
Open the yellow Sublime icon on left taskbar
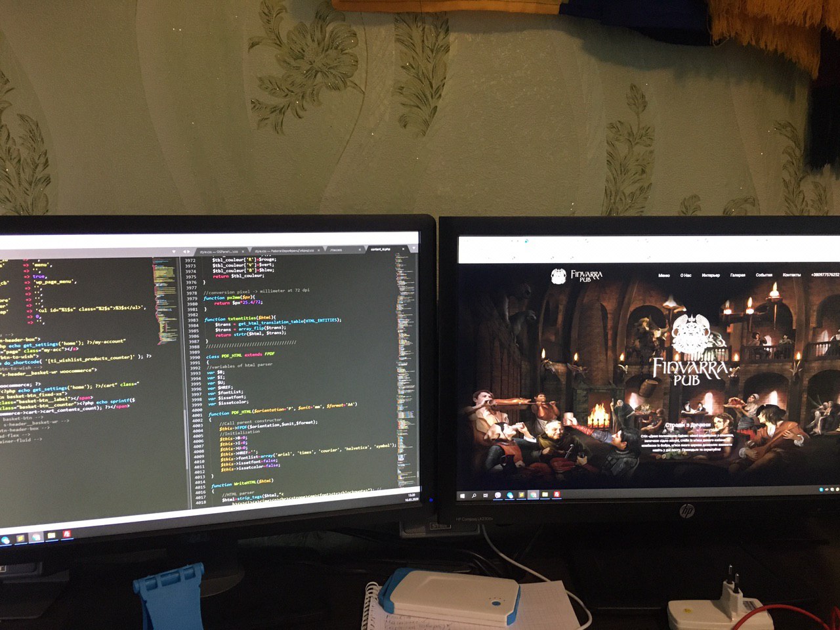[20, 539]
